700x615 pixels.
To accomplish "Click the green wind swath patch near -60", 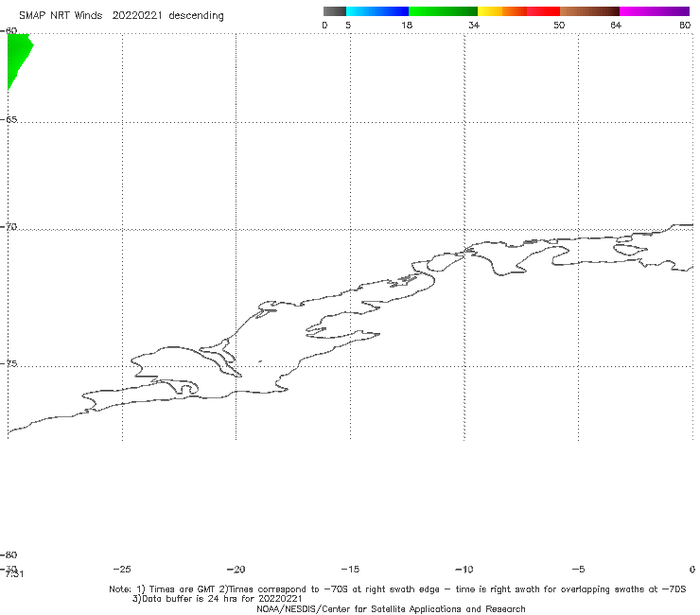I will tap(18, 56).
